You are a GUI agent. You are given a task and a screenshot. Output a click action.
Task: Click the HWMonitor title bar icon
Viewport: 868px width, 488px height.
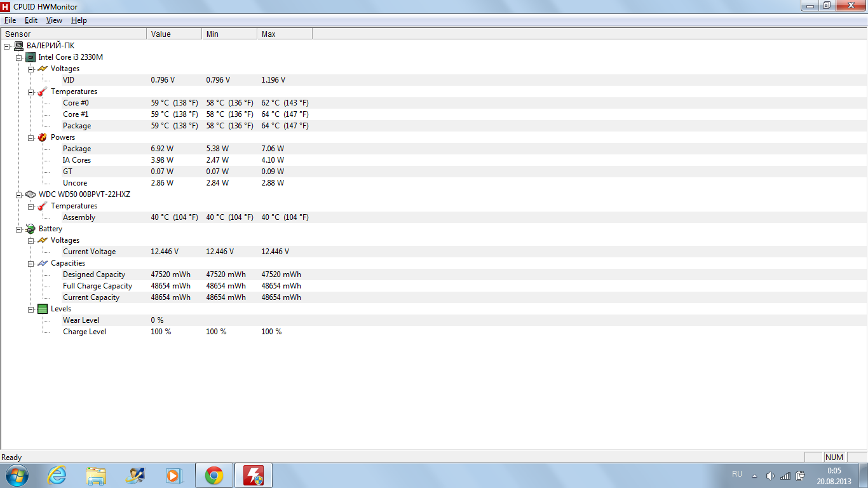tap(6, 6)
